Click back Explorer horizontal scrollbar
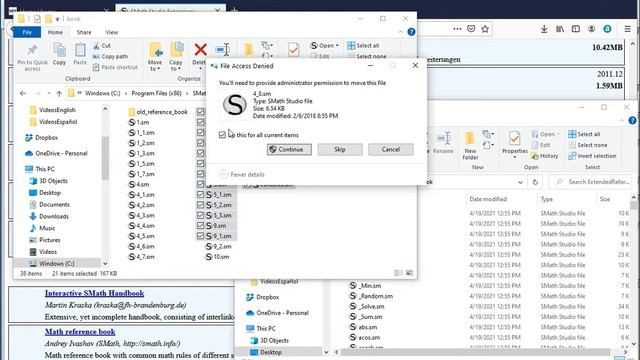This screenshot has width=640, height=360. [x=476, y=352]
